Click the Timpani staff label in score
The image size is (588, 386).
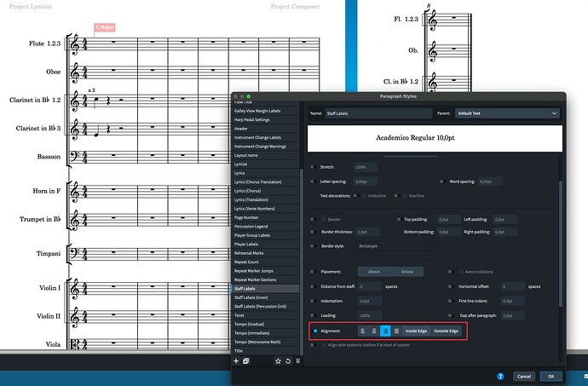point(49,254)
